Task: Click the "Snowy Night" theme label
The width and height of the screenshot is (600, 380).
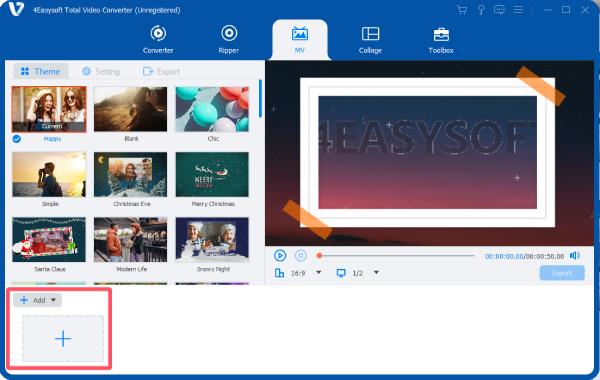Action: [x=213, y=269]
